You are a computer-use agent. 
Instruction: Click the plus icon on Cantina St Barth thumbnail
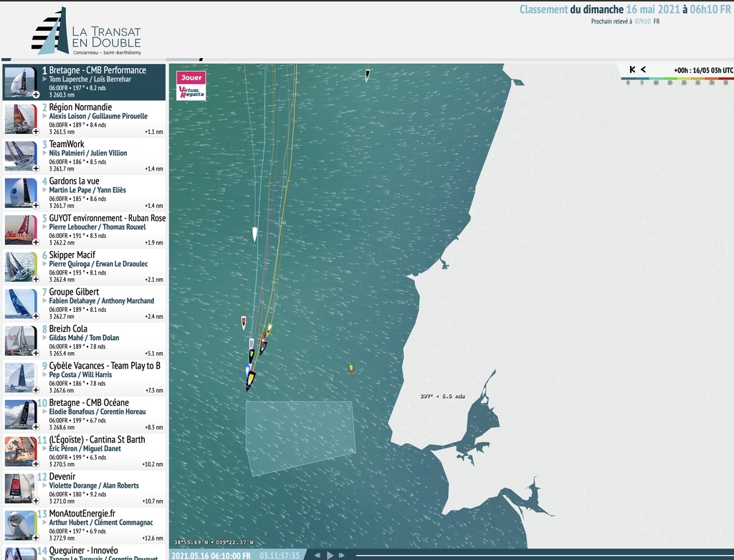click(36, 464)
